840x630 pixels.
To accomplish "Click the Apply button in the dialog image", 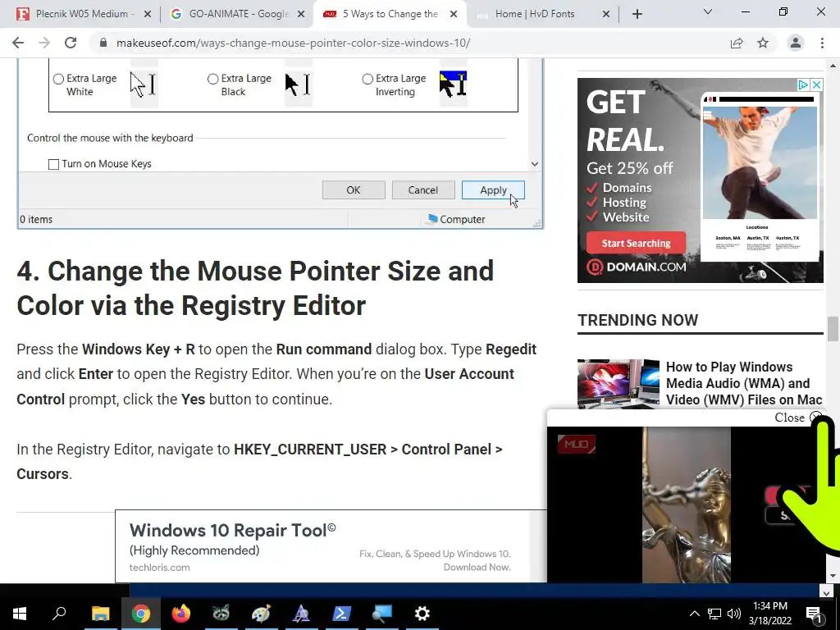I will tap(493, 189).
